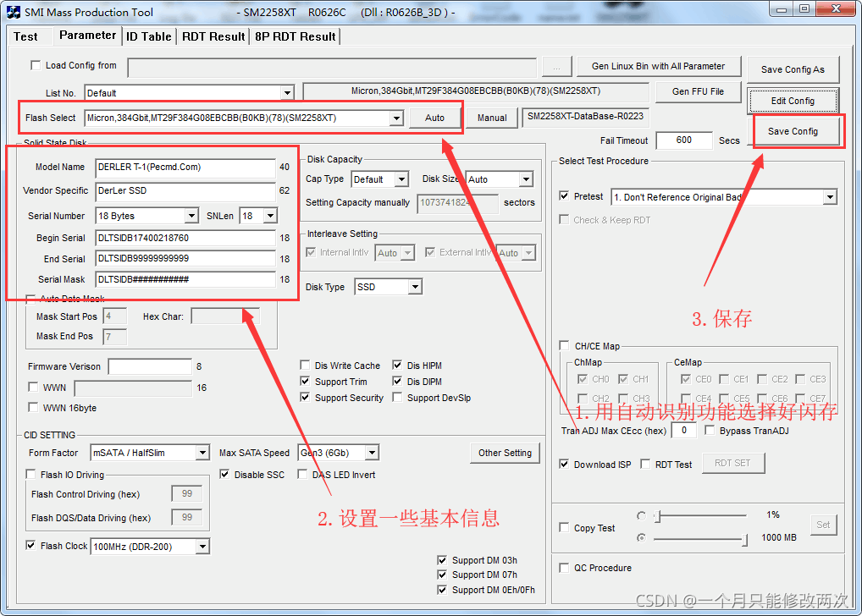Click Gen Linux Bin with All Parameter
862x616 pixels.
(658, 66)
